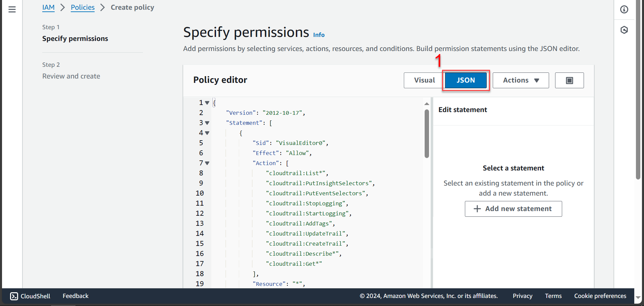Navigate to Policies breadcrumb link

pyautogui.click(x=83, y=7)
